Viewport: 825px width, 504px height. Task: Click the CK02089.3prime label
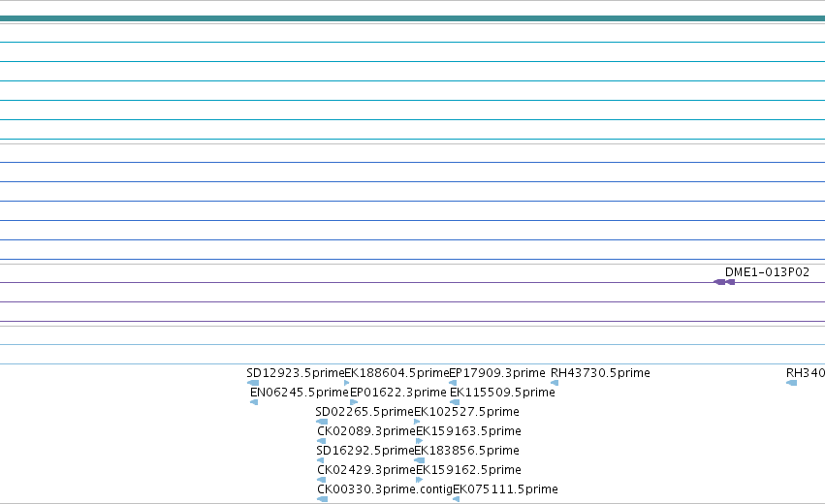pyautogui.click(x=366, y=431)
